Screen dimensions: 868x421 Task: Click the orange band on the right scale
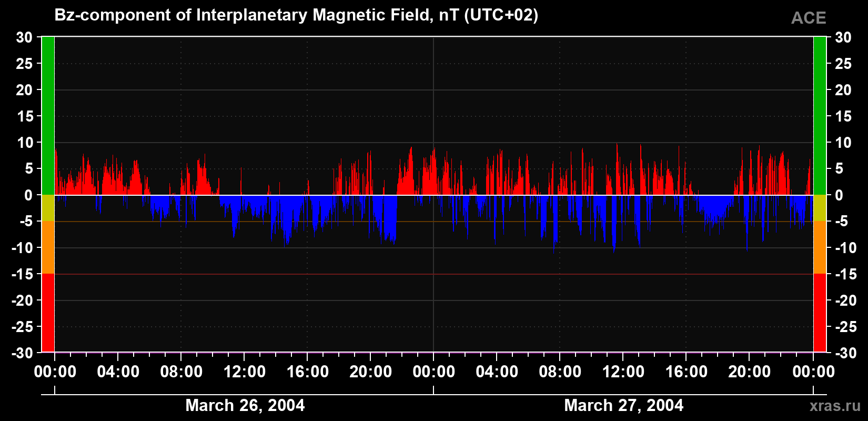[x=820, y=247]
